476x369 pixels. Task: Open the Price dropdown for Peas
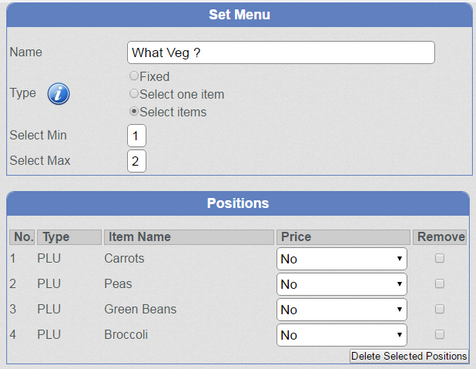point(342,284)
